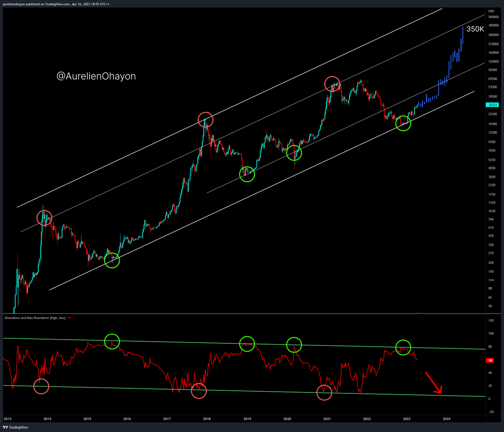Click the Drawdown and Max Drawdown indicator title
Viewport: 504px width, 432px height.
(x=35, y=318)
